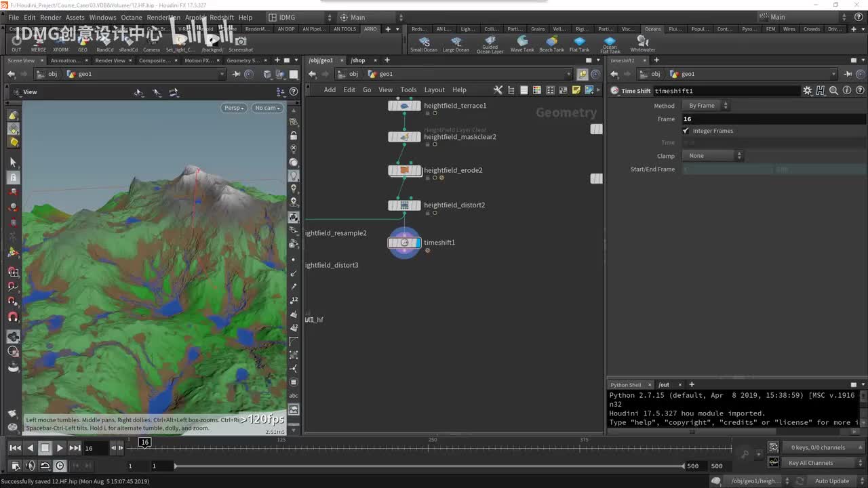Click the Key All Channels button
Viewport: 868px width, 488px height.
pyautogui.click(x=810, y=463)
